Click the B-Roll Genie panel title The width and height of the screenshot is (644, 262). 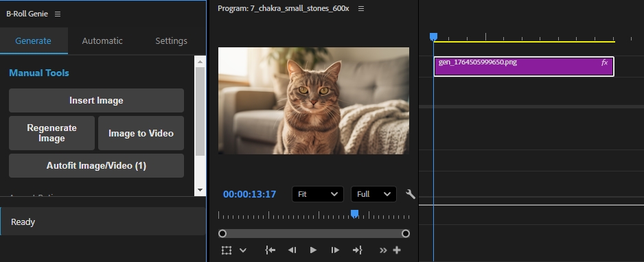click(27, 14)
